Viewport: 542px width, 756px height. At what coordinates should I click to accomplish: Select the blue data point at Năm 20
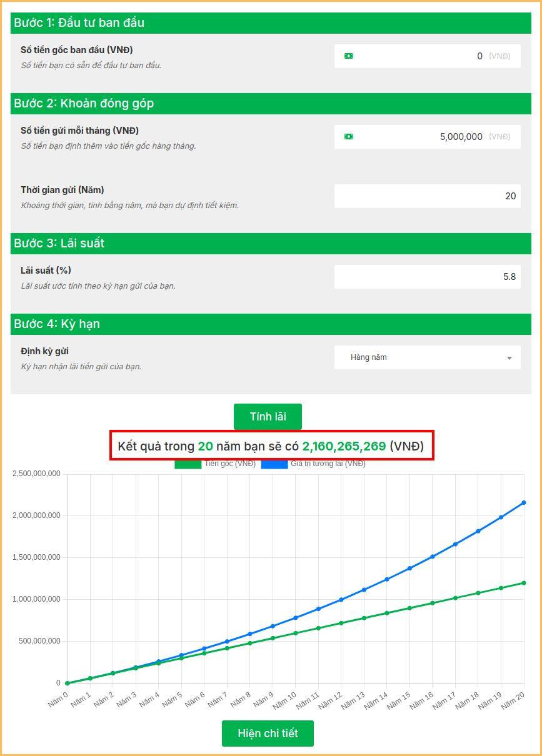coord(524,502)
